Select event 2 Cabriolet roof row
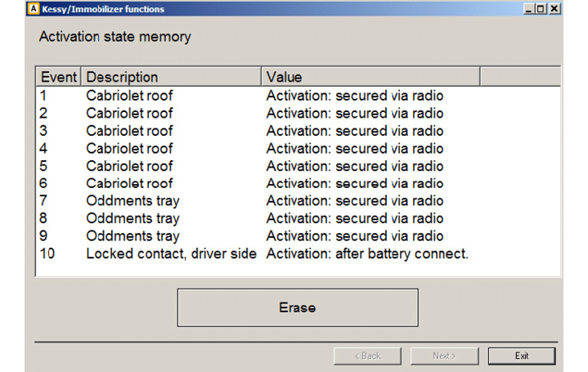 pyautogui.click(x=129, y=114)
